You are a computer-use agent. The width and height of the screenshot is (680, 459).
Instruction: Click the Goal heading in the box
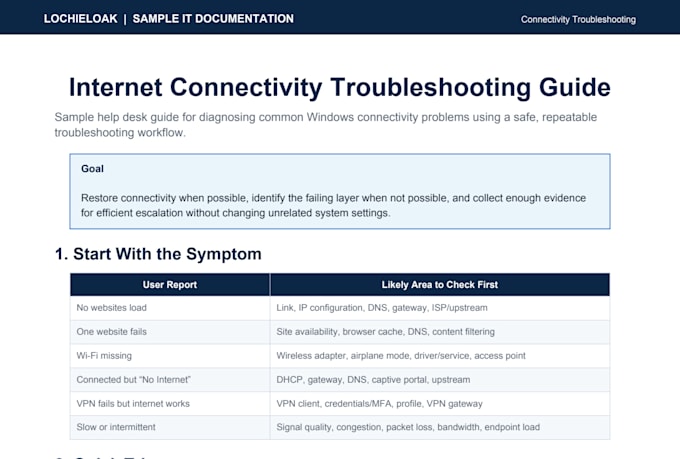92,169
